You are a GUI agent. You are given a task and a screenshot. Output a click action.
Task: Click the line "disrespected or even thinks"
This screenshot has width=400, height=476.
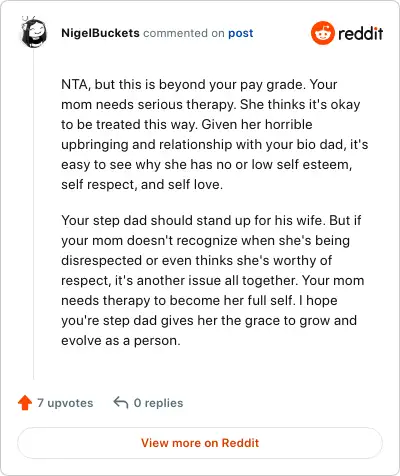tap(197, 260)
